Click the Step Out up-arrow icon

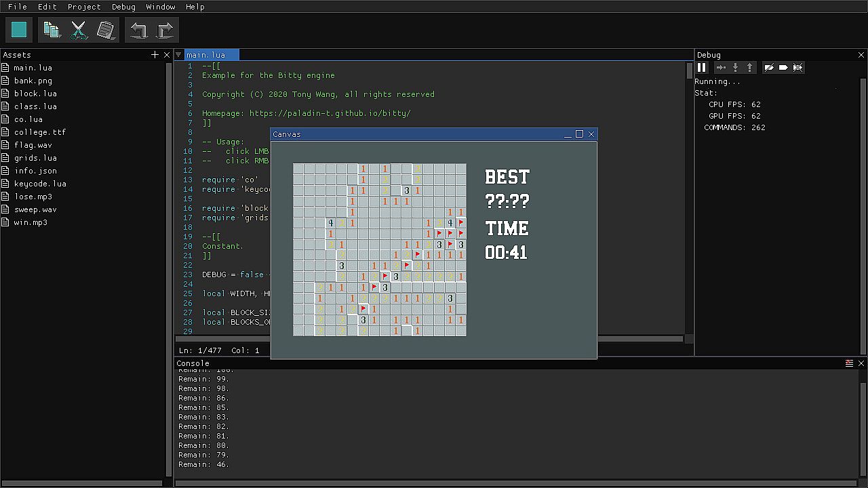tap(749, 67)
